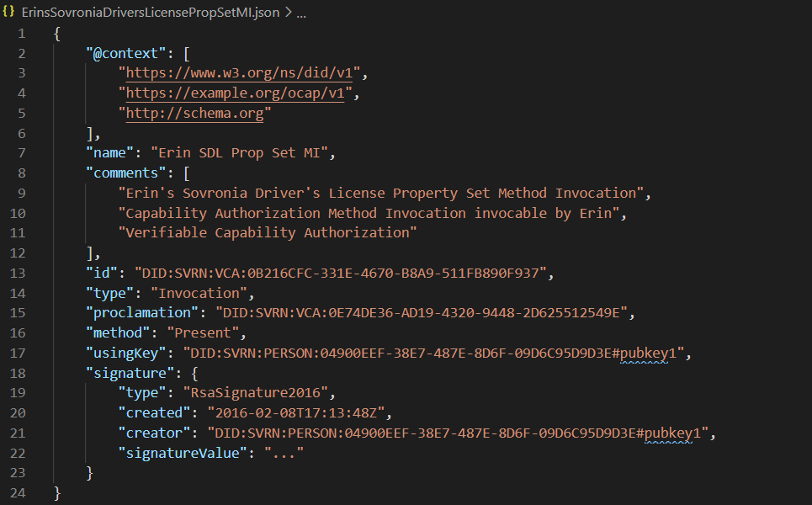
Task: Click the JSON braces file icon in breadcrumb
Action: 9,13
